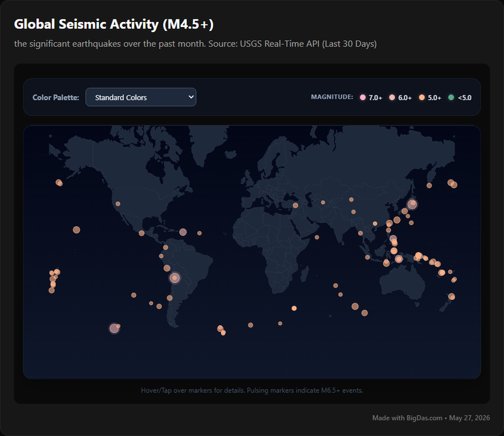The image size is (504, 436).
Task: Open the Color Palette dropdown showing Standard Colors
Action: coord(140,97)
